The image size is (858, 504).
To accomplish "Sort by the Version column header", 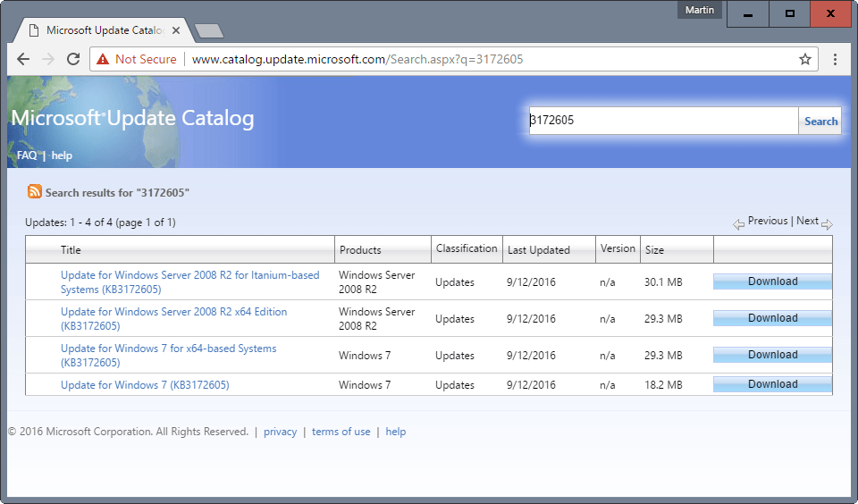I will pos(618,248).
